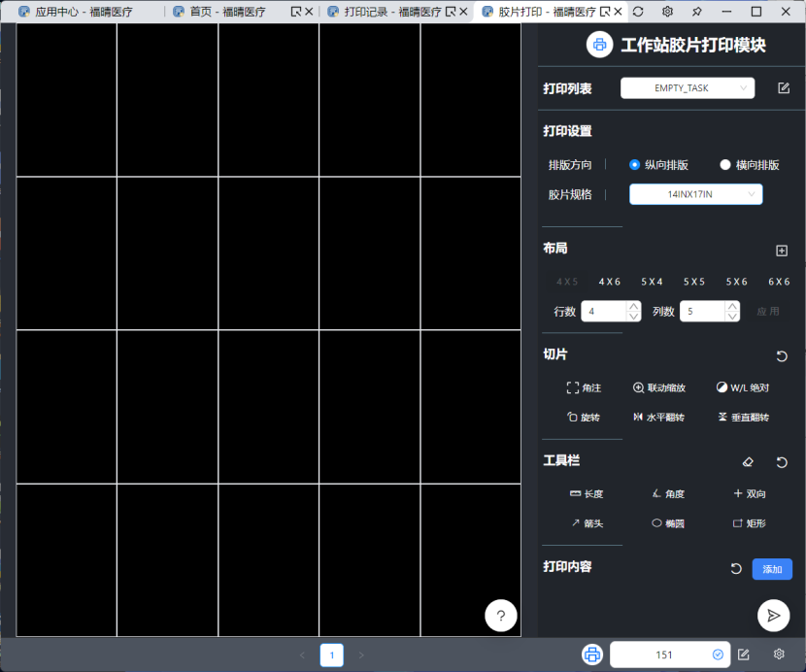Open the 151 printer selection dropdown
Screen dimensions: 806x672
coord(668,655)
